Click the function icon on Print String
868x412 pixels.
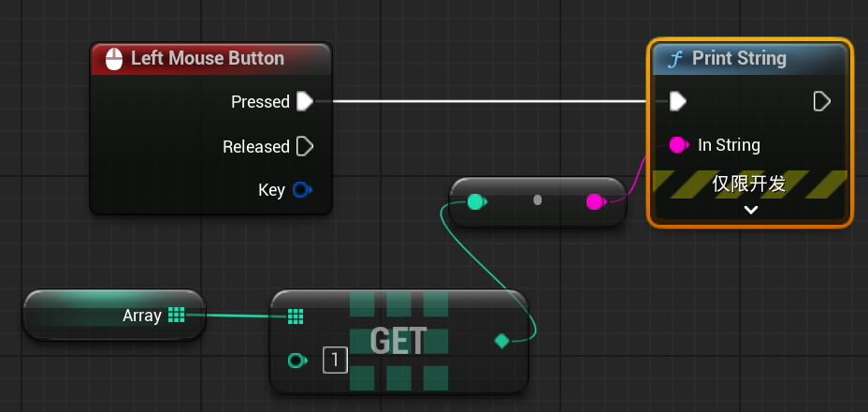pyautogui.click(x=675, y=59)
